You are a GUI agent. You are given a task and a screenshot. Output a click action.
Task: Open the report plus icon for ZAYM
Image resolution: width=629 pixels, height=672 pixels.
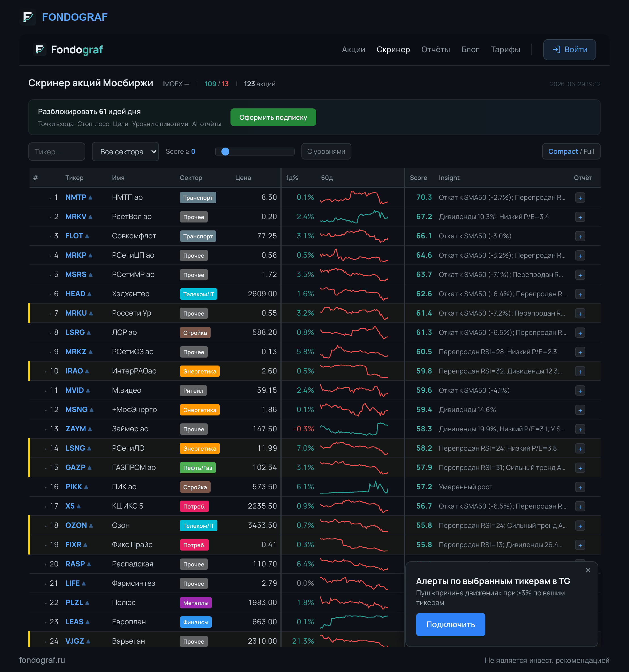point(580,429)
